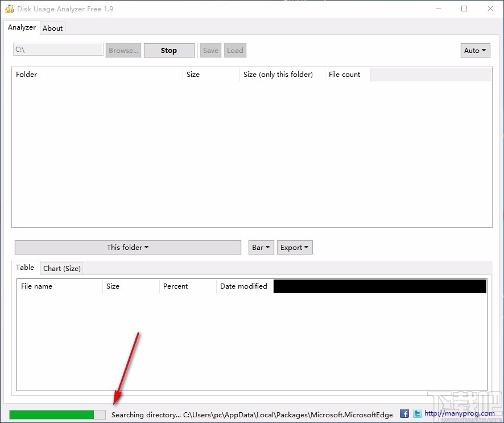Select the Table tab
The width and height of the screenshot is (504, 423).
26,268
